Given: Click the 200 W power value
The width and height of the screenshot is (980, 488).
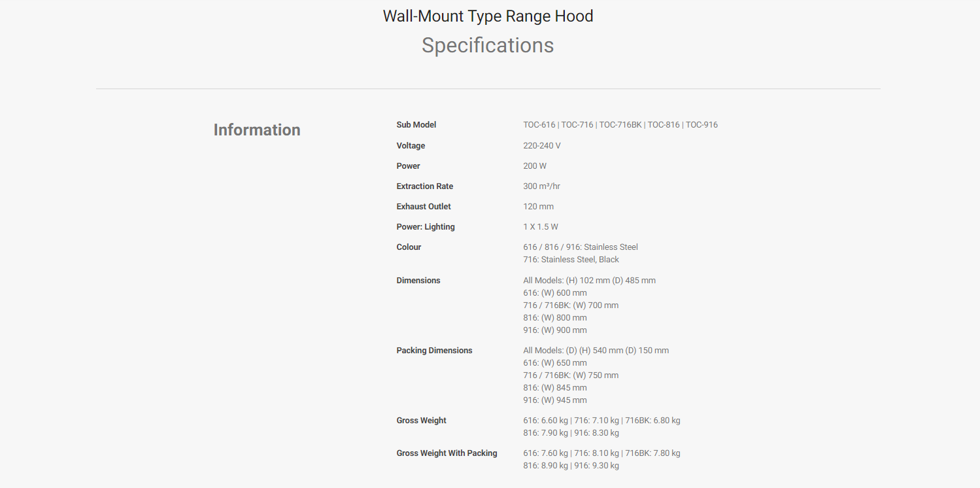Looking at the screenshot, I should (535, 166).
